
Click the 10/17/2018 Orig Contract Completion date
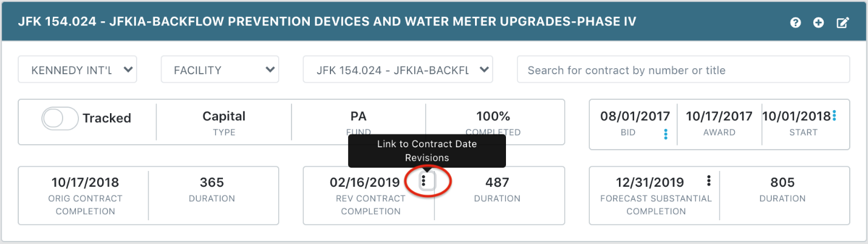[x=85, y=182]
